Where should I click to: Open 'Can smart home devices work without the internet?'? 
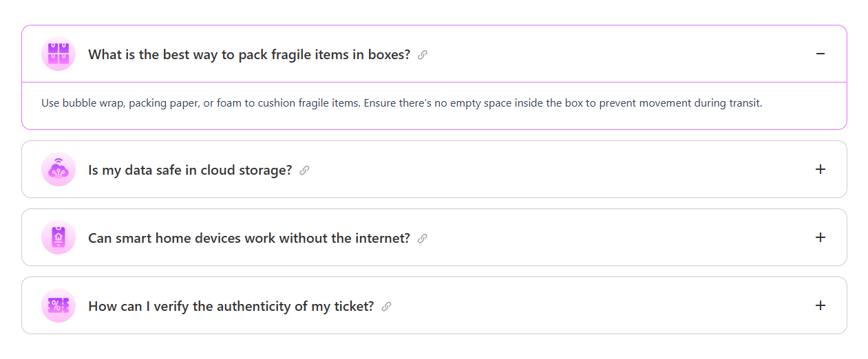tap(249, 239)
